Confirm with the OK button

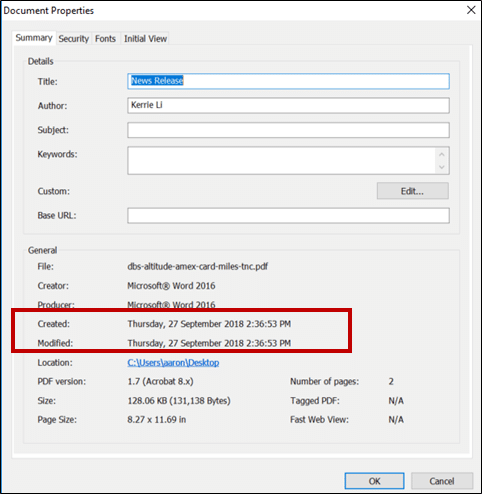coord(375,481)
